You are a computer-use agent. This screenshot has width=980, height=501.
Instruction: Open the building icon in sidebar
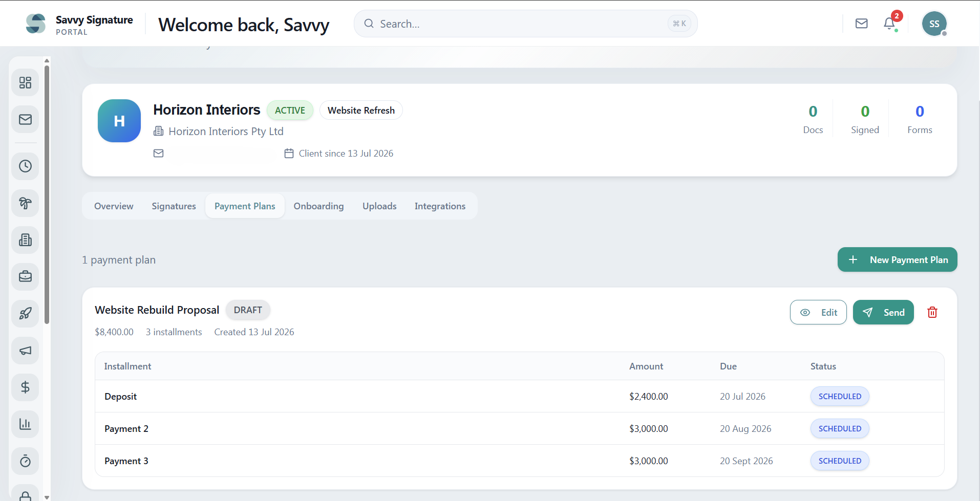point(25,240)
